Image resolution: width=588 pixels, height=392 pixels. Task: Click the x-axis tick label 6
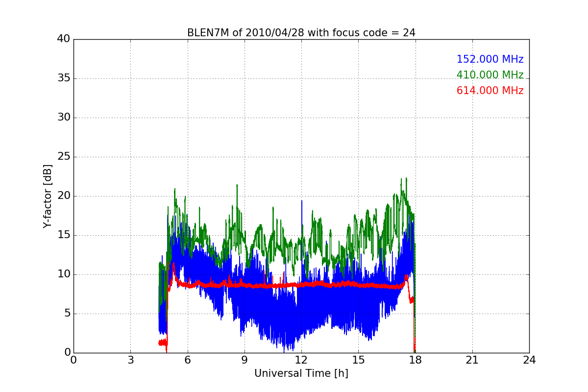pyautogui.click(x=187, y=360)
